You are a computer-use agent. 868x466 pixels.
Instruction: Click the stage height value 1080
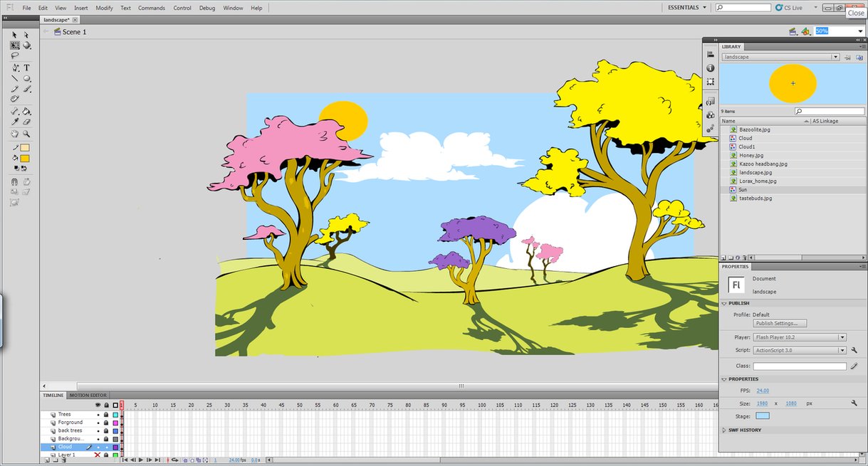790,403
